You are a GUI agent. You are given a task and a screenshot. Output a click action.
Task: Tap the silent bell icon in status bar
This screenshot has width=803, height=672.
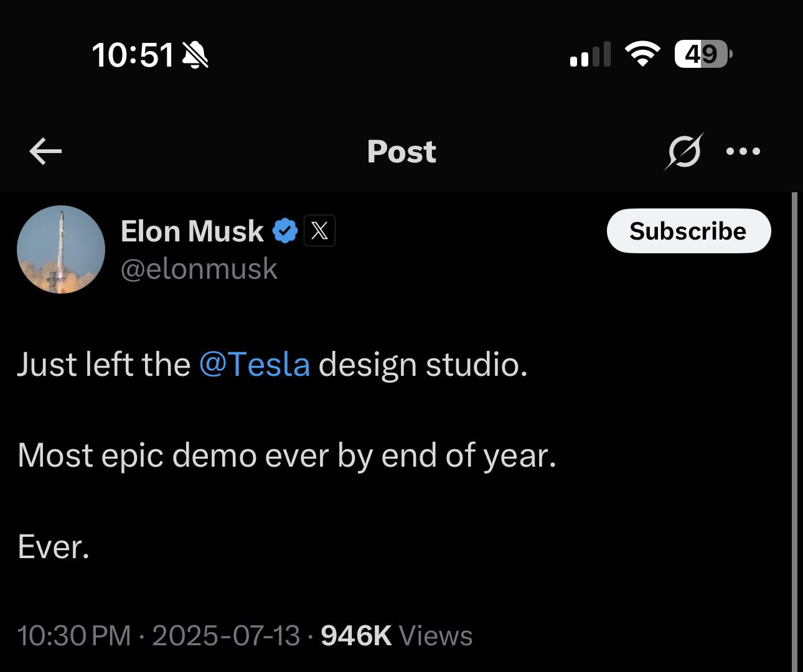tap(195, 55)
